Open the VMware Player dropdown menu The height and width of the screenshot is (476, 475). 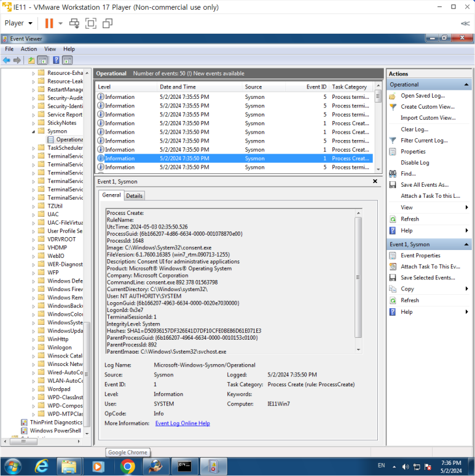click(18, 23)
